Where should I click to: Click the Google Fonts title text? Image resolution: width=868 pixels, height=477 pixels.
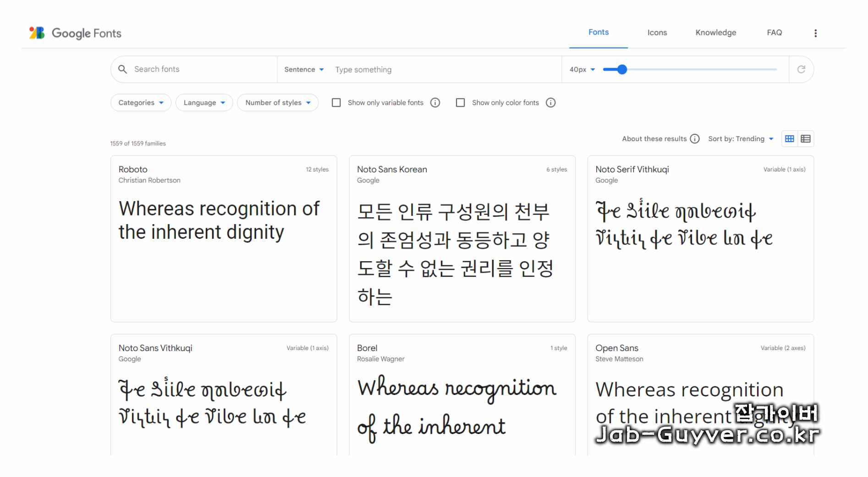point(87,33)
